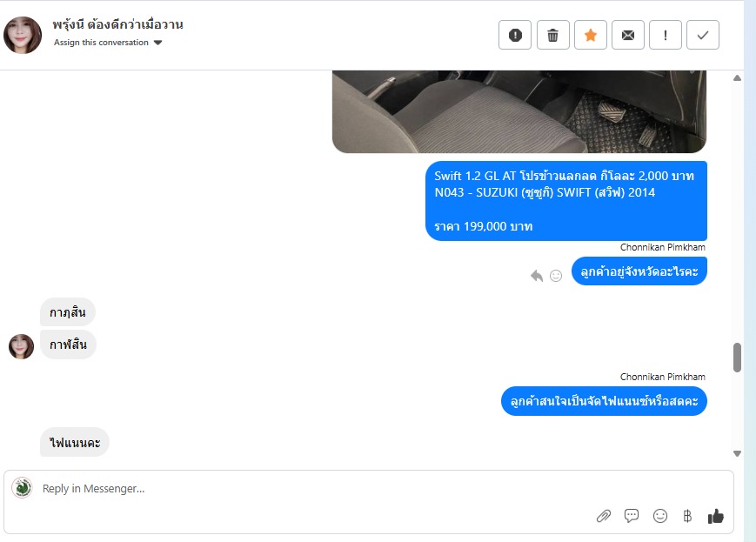The image size is (756, 542).
Task: Toggle the orange follow-up star
Action: coord(591,35)
